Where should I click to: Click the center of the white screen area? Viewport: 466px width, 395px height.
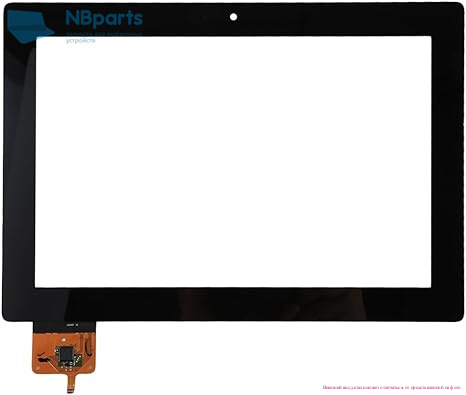coord(233,162)
